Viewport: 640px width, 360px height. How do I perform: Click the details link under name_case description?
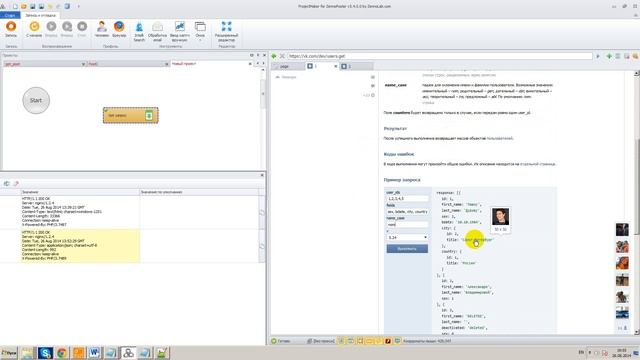428,103
